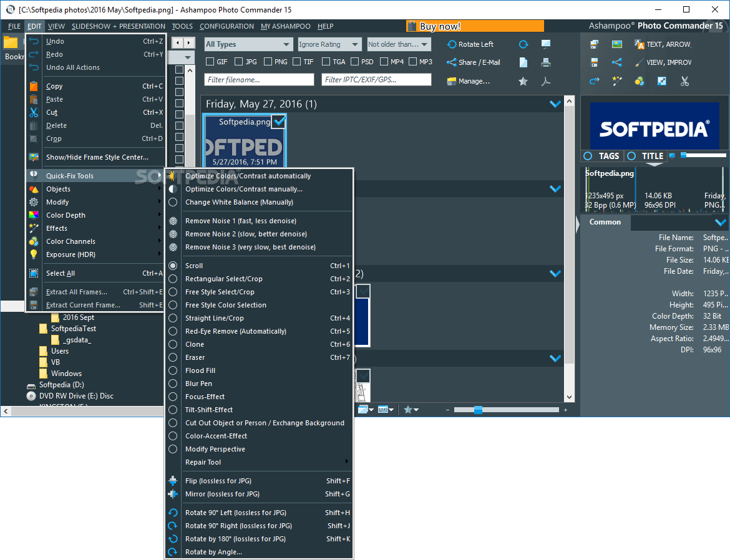Choose Rotate by Angle... entry
Image resolution: width=730 pixels, height=560 pixels.
[260, 552]
